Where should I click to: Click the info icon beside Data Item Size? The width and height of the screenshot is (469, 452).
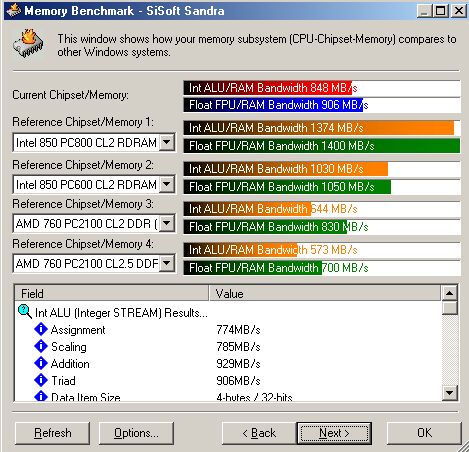click(41, 396)
